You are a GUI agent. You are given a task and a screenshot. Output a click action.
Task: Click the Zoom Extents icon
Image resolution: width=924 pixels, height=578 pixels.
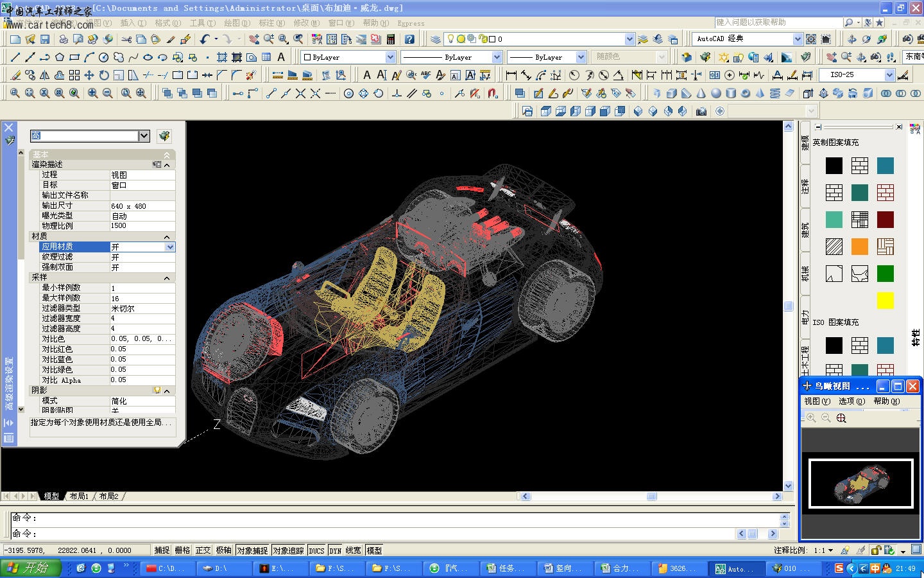coord(141,93)
